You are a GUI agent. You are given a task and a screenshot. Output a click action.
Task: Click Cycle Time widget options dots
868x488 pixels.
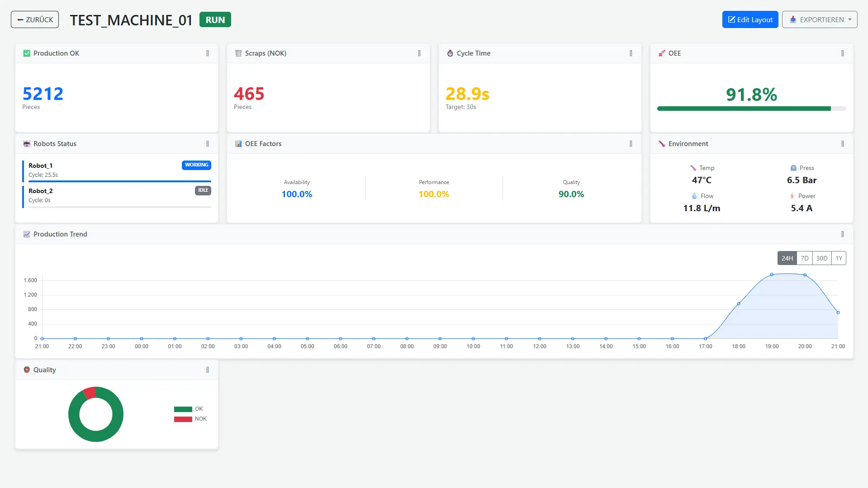click(631, 53)
